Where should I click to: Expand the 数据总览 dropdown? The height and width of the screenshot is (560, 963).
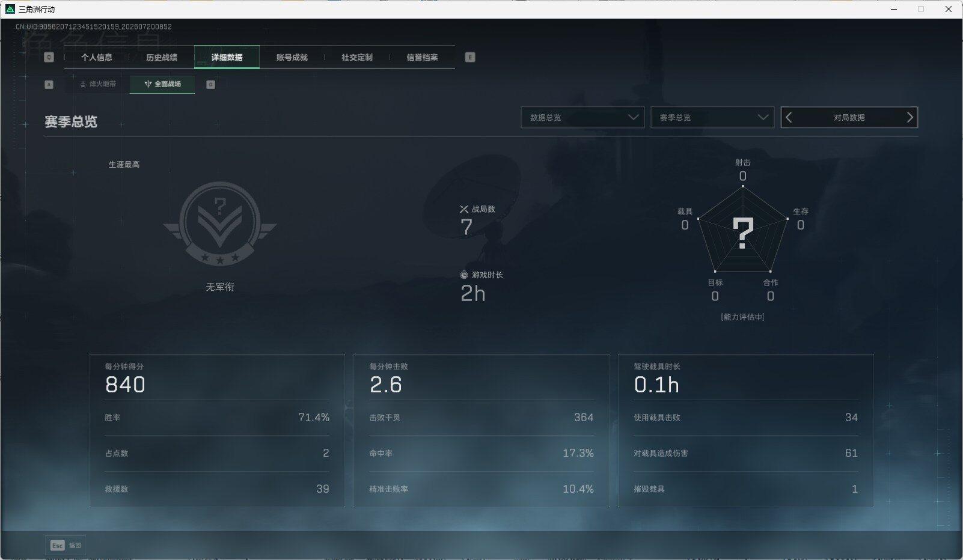tap(582, 117)
